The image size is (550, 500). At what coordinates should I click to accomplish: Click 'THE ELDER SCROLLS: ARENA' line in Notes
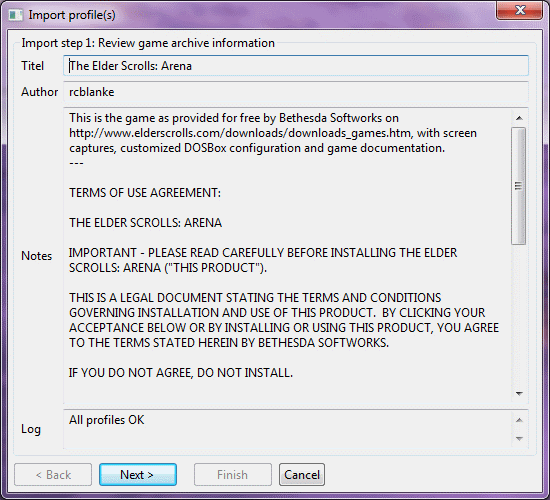(145, 223)
